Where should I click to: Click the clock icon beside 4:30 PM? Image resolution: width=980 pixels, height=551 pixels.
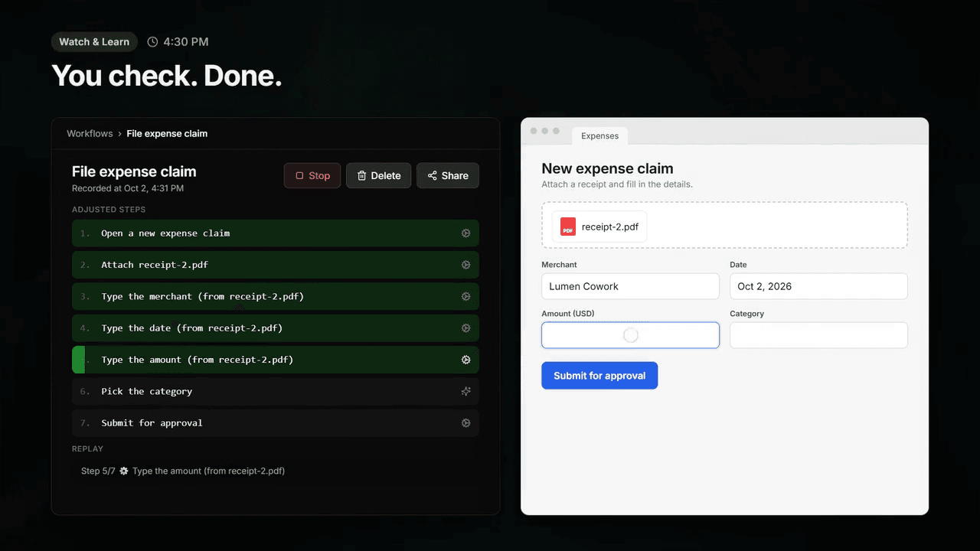tap(152, 42)
